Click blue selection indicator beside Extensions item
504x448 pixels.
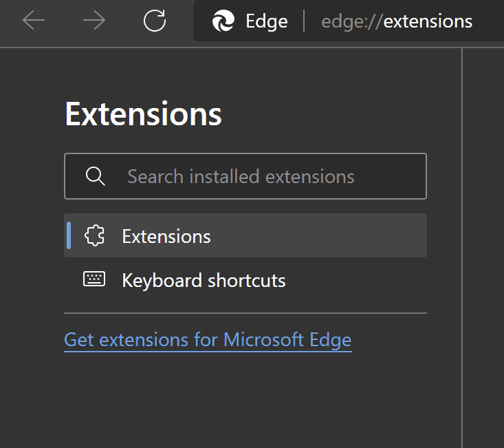click(x=69, y=236)
